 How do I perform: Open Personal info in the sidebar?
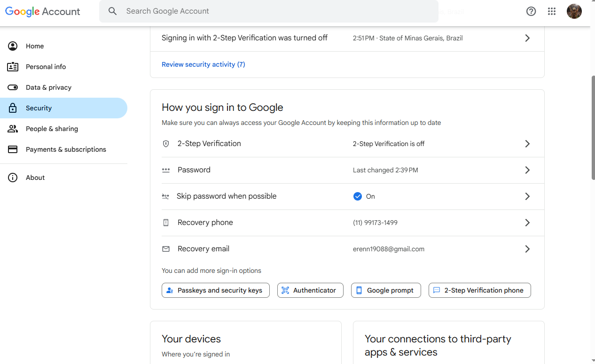pos(63,67)
